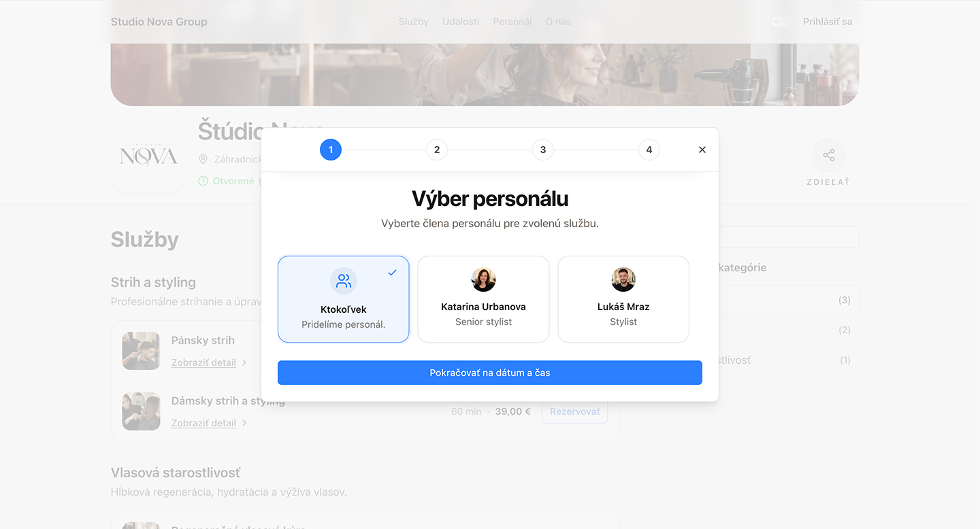Click the share icon above Zdieľať
980x529 pixels.
(x=829, y=156)
